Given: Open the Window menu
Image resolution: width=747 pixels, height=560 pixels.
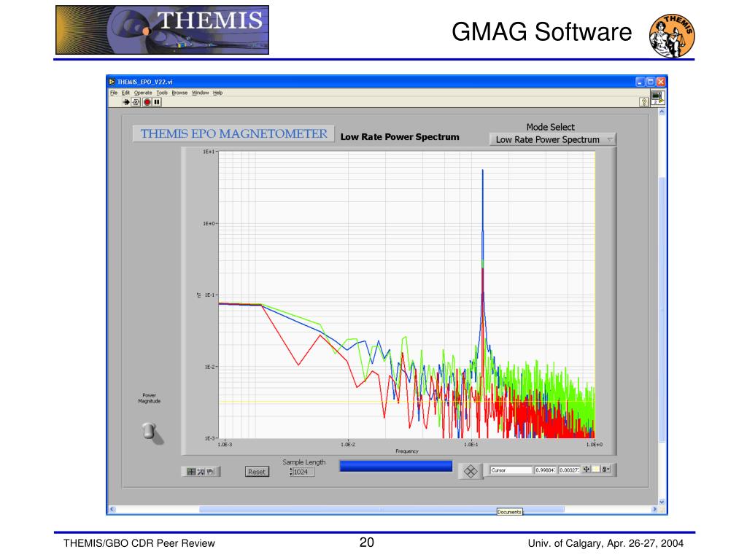Looking at the screenshot, I should (x=200, y=93).
